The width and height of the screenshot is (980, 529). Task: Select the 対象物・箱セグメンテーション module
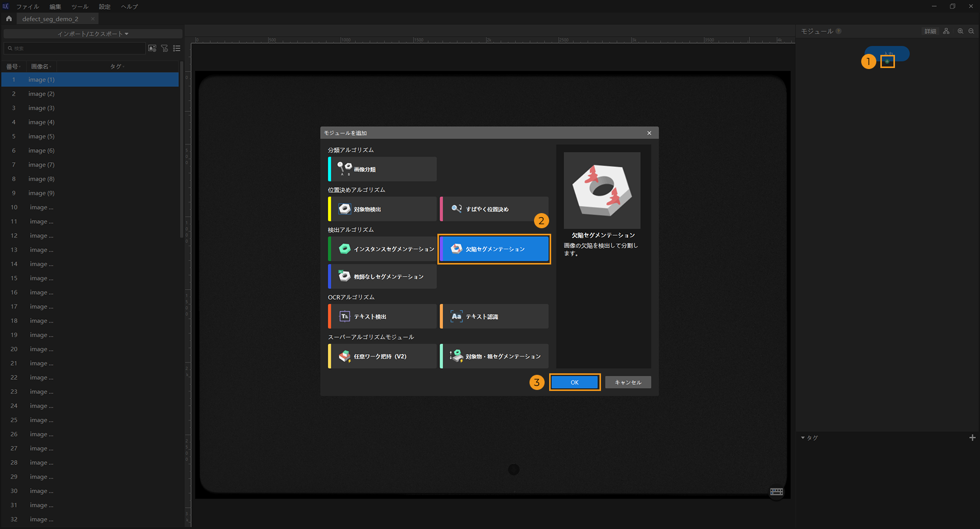pyautogui.click(x=494, y=356)
